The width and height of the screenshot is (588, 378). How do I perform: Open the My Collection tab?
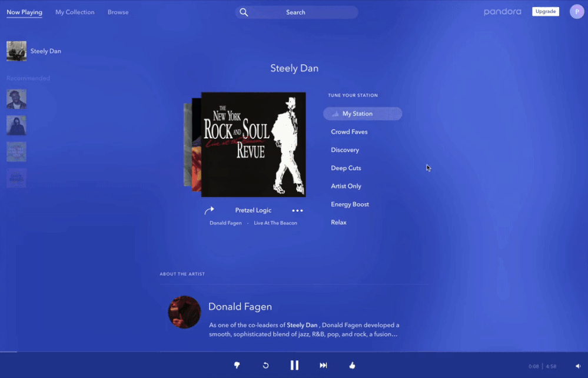(x=75, y=12)
